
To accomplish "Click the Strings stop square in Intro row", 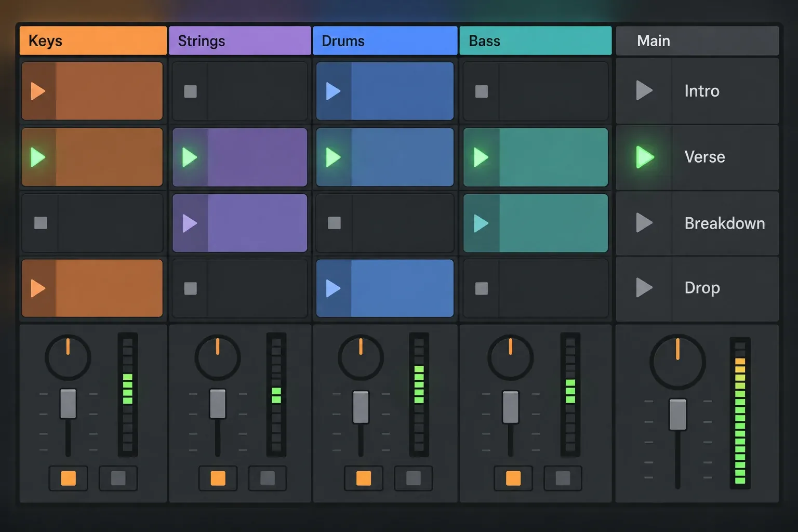I will click(191, 91).
